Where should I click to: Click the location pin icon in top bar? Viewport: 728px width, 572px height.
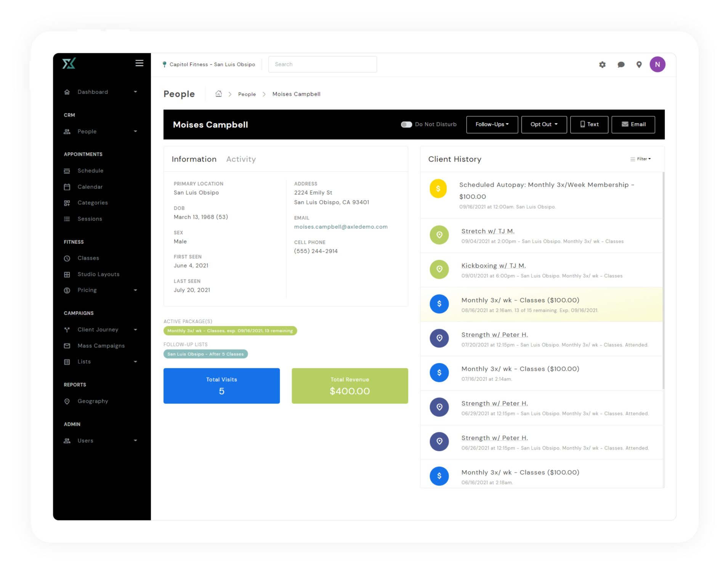(639, 64)
